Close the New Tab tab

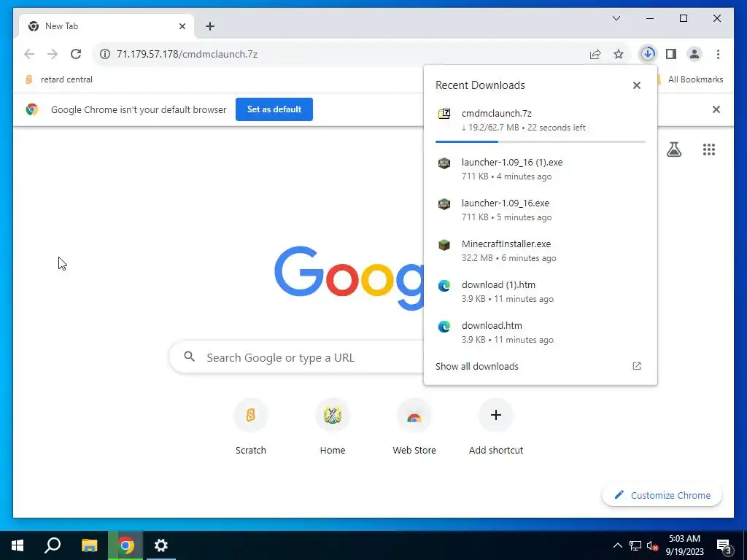coord(182,26)
